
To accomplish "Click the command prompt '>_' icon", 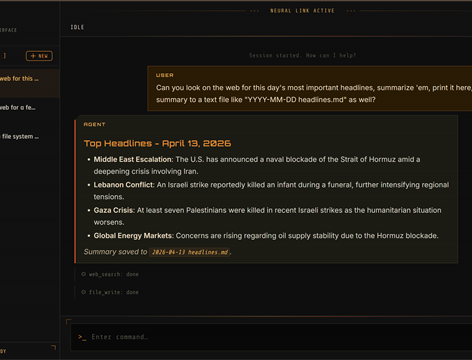I will (x=82, y=337).
